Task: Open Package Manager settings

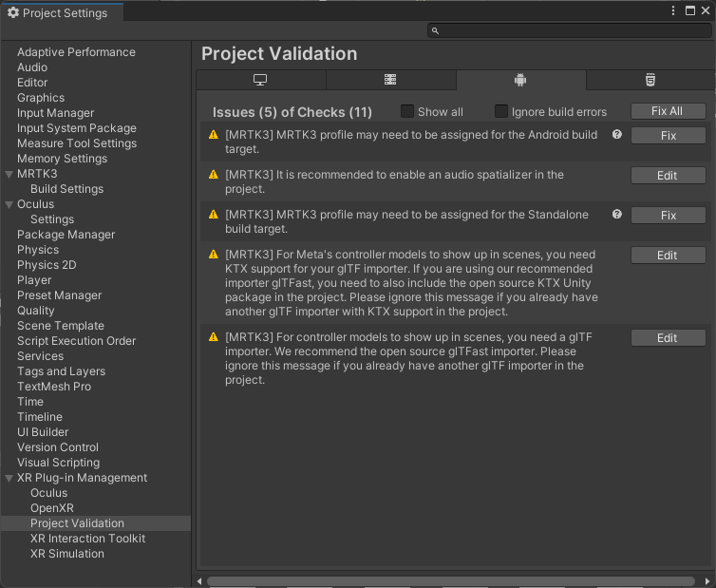Action: [x=66, y=235]
